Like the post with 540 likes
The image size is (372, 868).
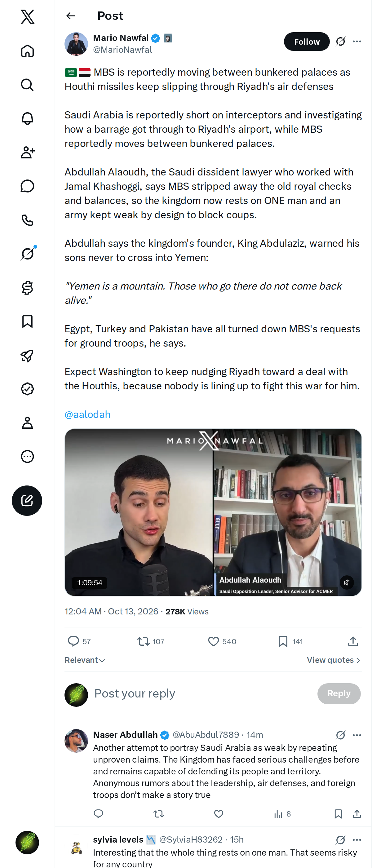[x=222, y=641]
